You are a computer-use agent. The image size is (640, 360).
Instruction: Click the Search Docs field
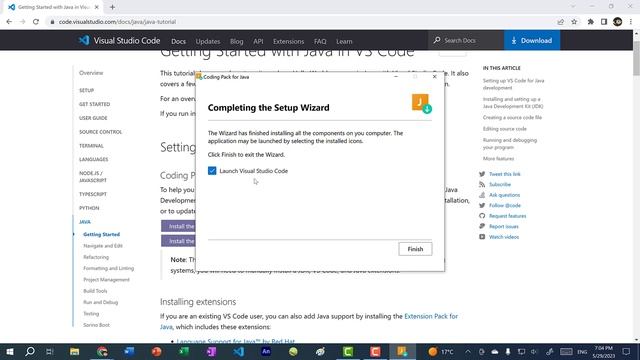(x=466, y=40)
